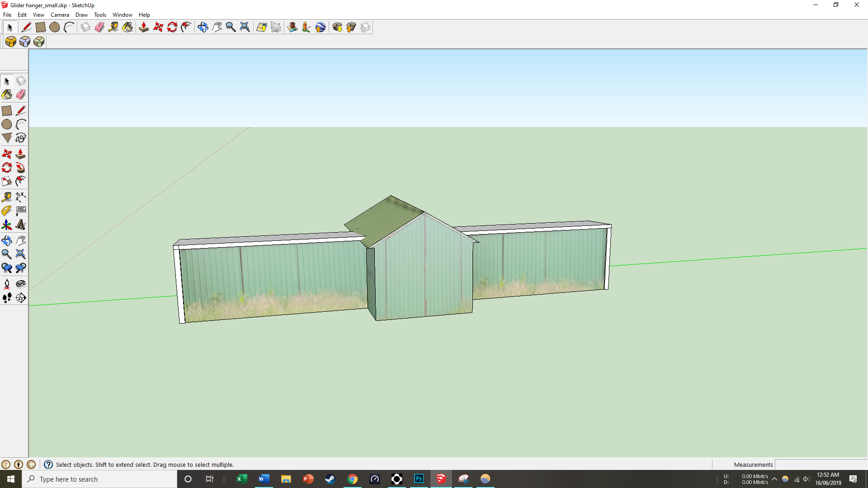Screen dimensions: 868x488
Task: Activate Look Around eye tool
Action: pyautogui.click(x=21, y=284)
